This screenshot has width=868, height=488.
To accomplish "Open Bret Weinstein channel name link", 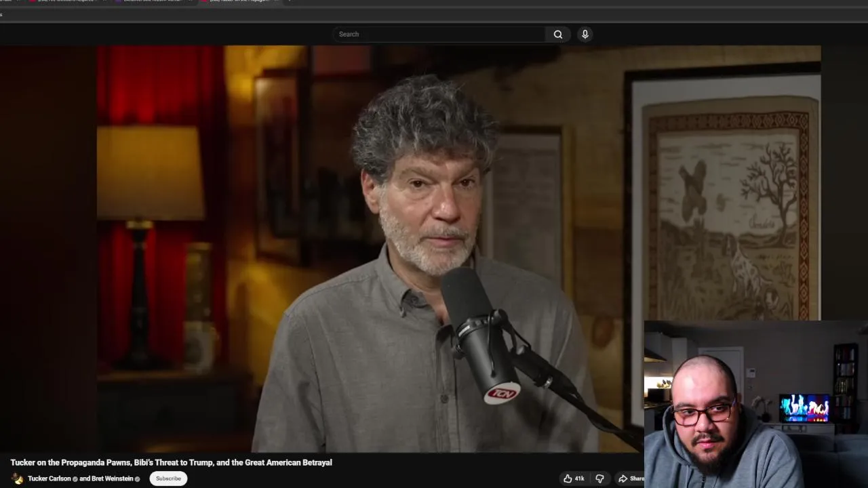I will (x=113, y=479).
